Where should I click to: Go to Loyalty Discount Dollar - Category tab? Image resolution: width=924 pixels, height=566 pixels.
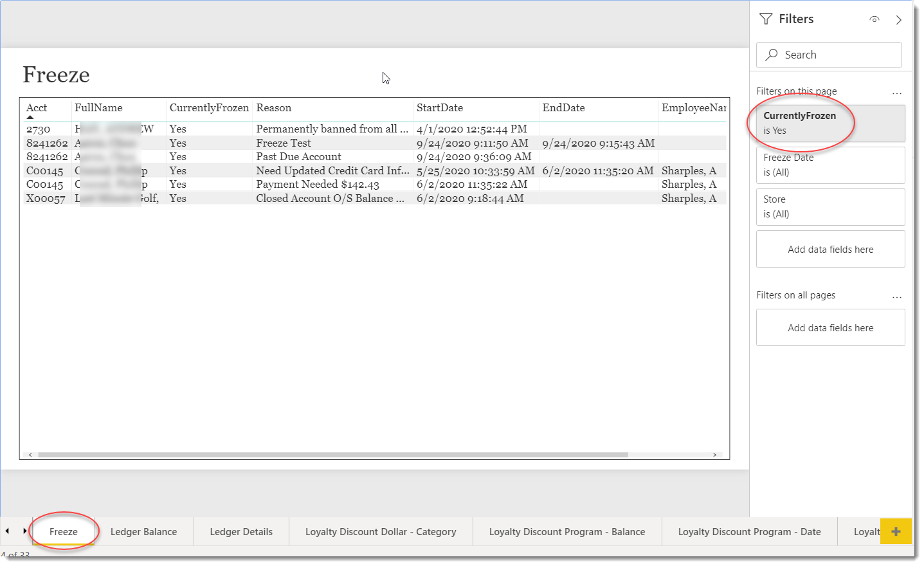(x=381, y=532)
